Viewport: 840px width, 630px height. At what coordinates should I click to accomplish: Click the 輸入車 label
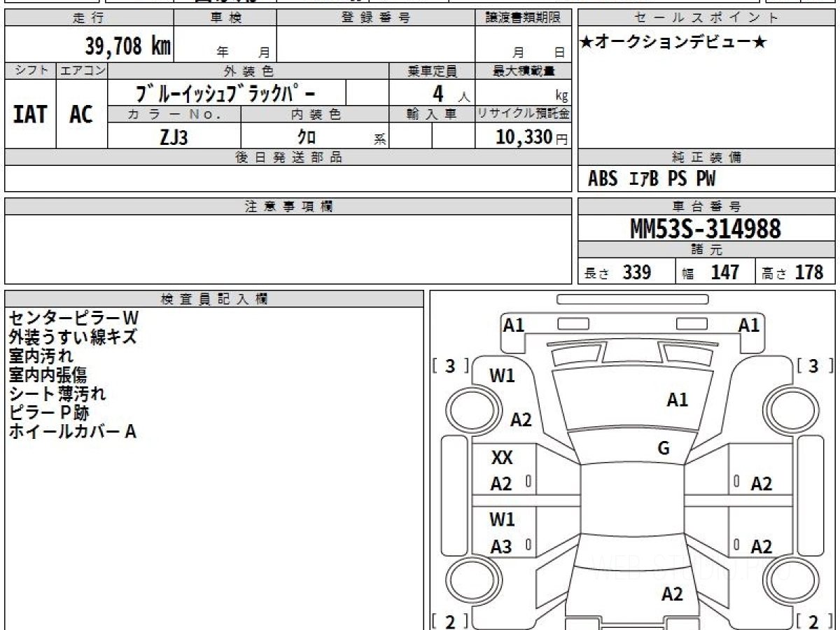click(432, 114)
